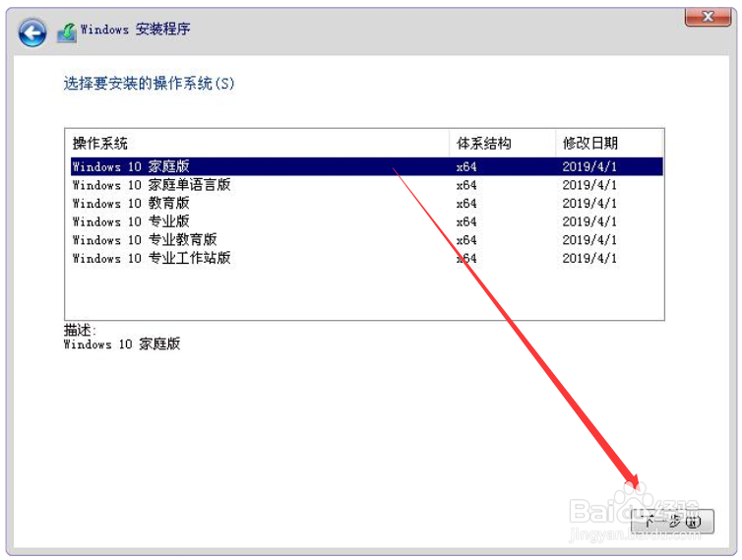Click x64 in the 教育版 row
The width and height of the screenshot is (742, 560).
[x=466, y=204]
